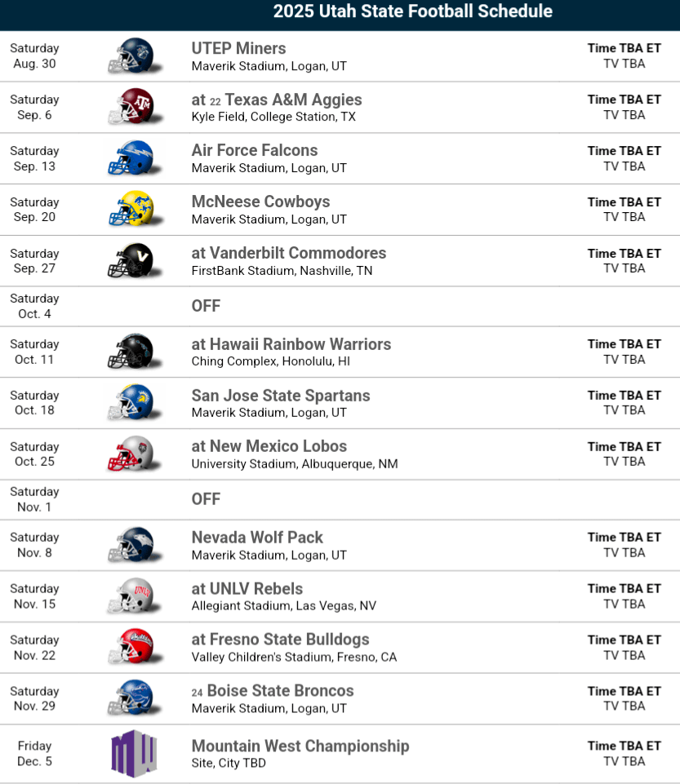This screenshot has height=784, width=680.
Task: Open the at Texas A&M Aggies link
Action: click(x=277, y=100)
